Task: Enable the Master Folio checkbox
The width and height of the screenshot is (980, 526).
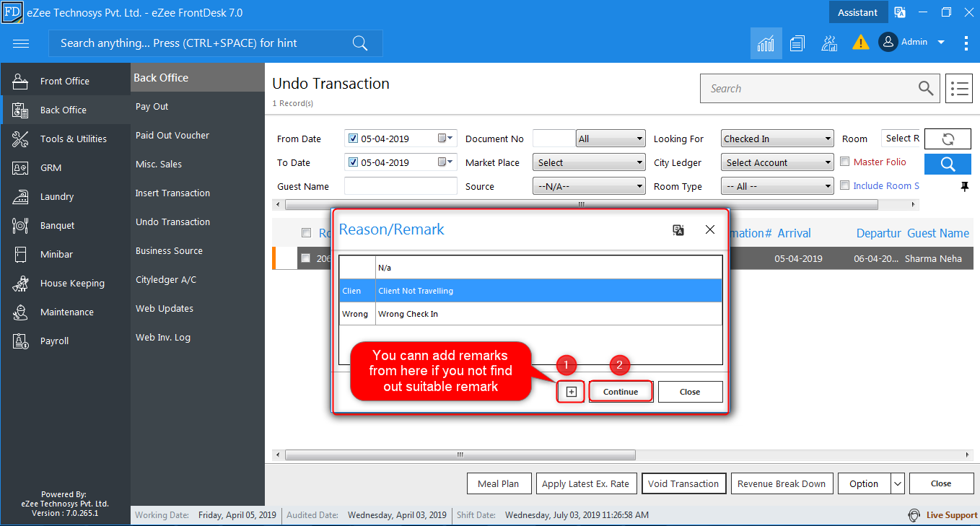Action: pos(845,162)
